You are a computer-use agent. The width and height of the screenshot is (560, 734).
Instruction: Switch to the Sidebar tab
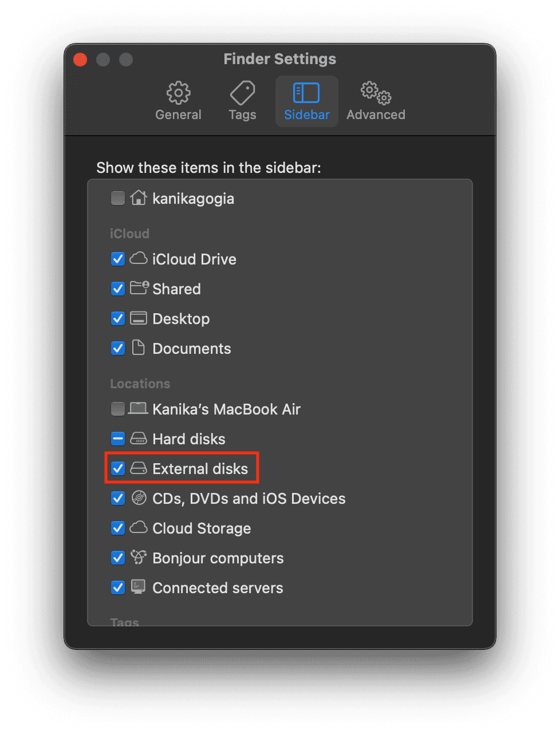(x=306, y=101)
